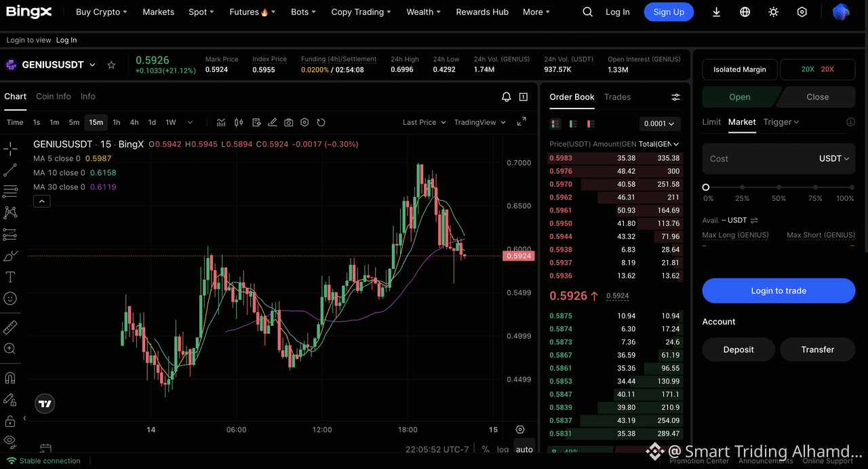Click the slider handle at 0%
868x469 pixels.
(706, 187)
